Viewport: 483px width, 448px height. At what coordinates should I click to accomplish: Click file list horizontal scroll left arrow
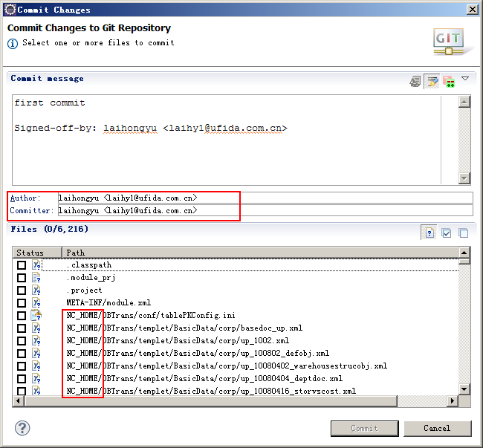coord(19,401)
